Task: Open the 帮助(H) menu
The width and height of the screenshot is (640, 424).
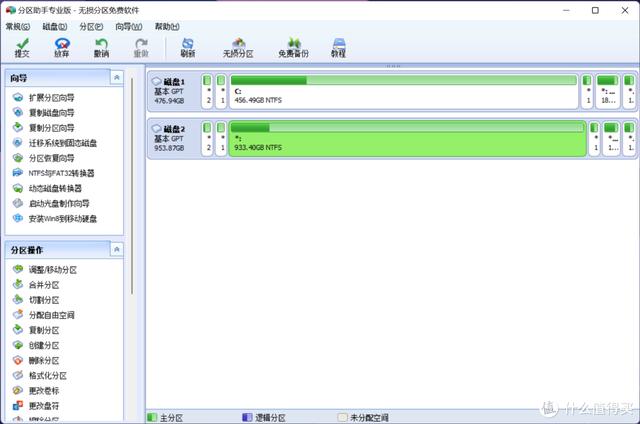Action: click(x=167, y=27)
